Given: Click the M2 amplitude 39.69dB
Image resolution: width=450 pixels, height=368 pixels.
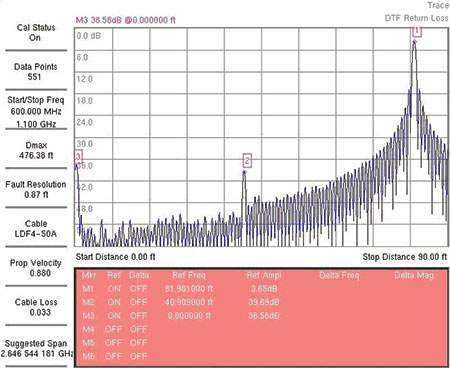Looking at the screenshot, I should [x=264, y=302].
